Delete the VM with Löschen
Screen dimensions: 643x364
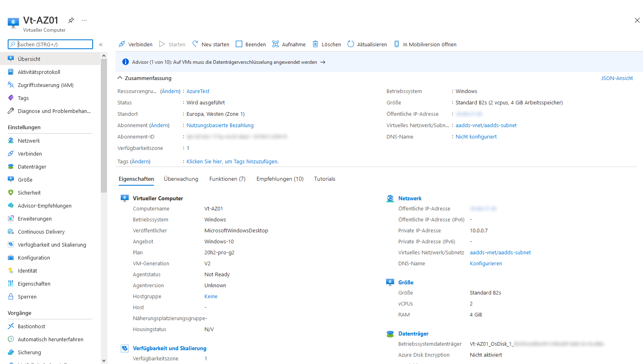(327, 44)
